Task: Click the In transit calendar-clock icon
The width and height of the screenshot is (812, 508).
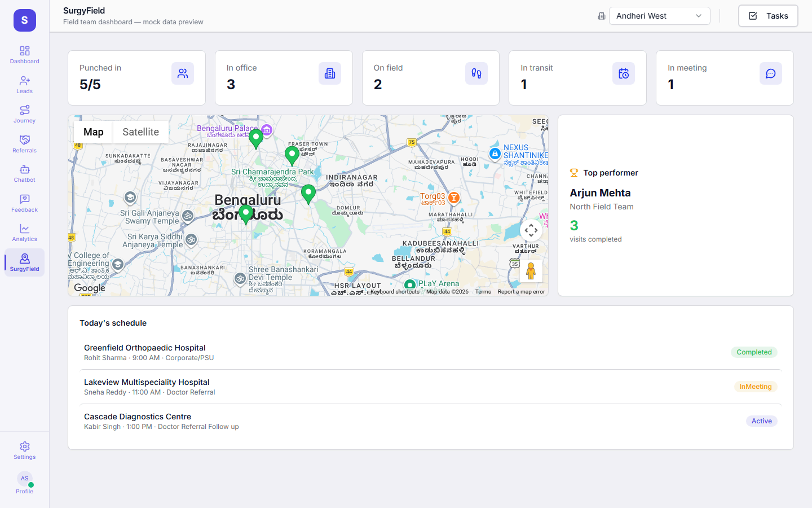Action: pos(624,73)
